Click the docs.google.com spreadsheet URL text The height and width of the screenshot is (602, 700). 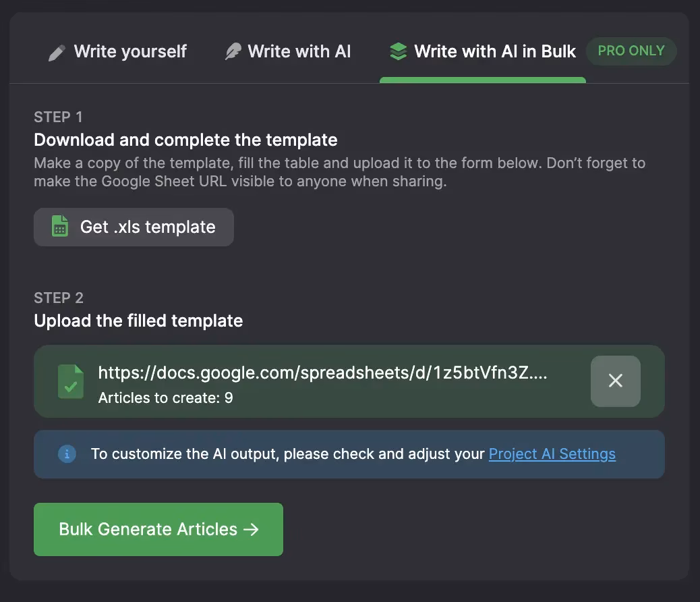(x=322, y=373)
